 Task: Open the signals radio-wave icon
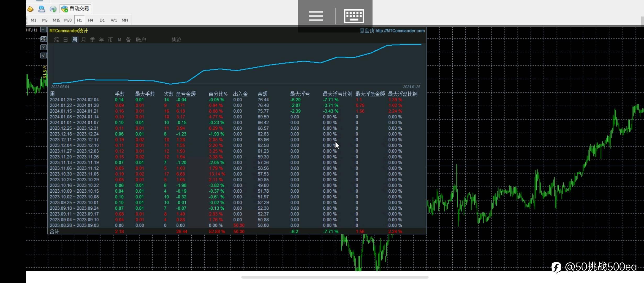[x=53, y=9]
